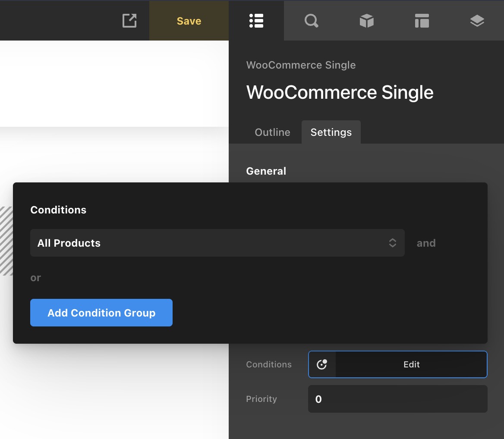The width and height of the screenshot is (504, 439).
Task: Click the striped placeholder area on canvas
Action: pyautogui.click(x=6, y=241)
